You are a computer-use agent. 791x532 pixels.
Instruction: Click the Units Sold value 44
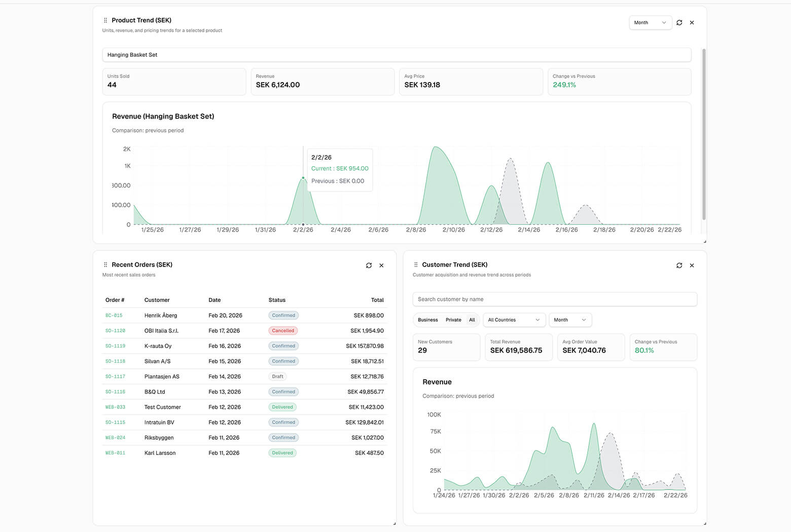click(x=112, y=85)
